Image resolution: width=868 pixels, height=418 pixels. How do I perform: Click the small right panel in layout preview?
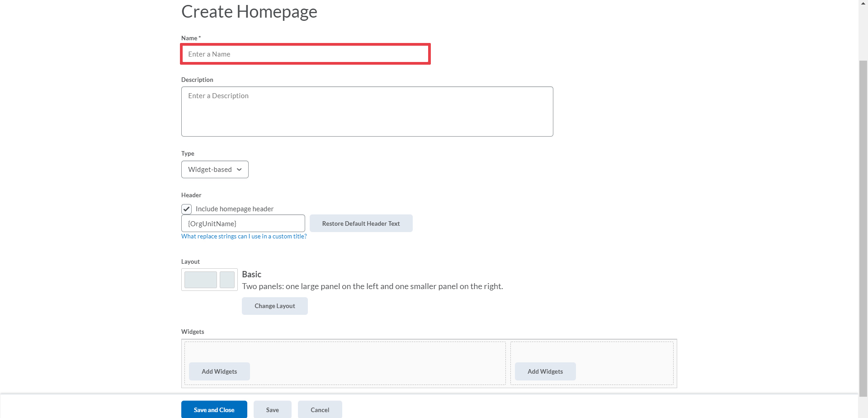point(227,280)
